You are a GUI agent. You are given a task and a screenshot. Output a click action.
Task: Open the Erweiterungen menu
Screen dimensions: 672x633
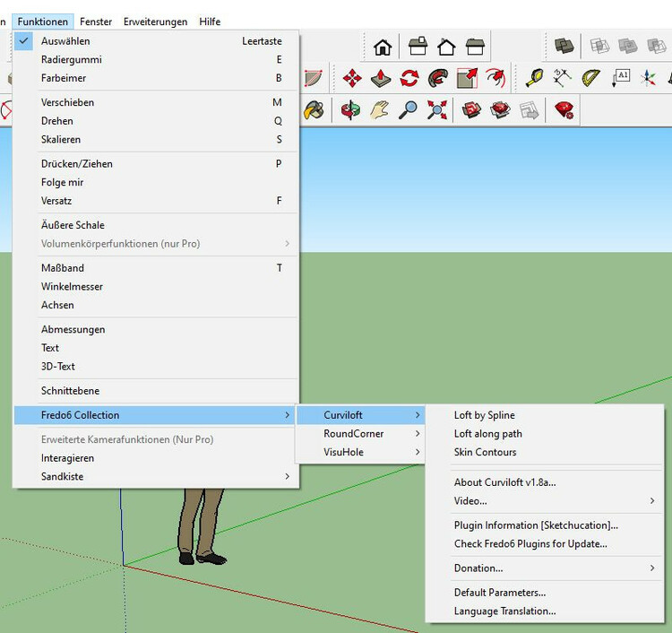(155, 22)
